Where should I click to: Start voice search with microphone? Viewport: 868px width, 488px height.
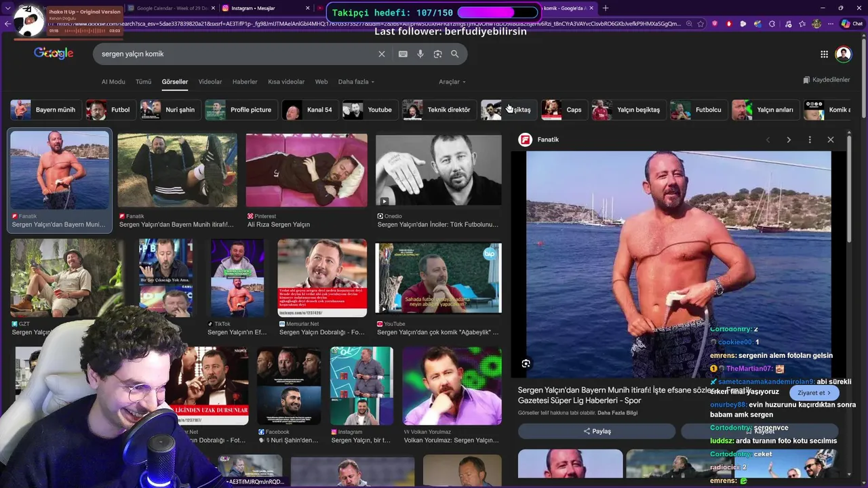420,54
